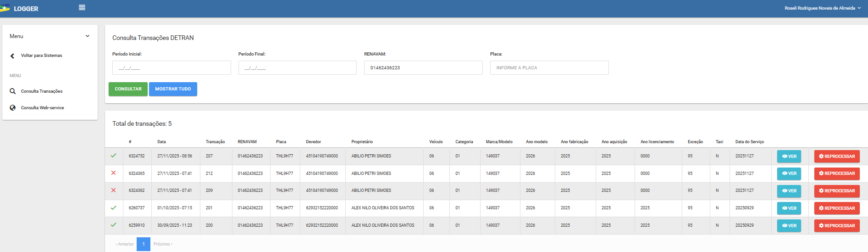This screenshot has width=868, height=252.
Task: Click the hamburger menu icon in header
Action: point(82,8)
